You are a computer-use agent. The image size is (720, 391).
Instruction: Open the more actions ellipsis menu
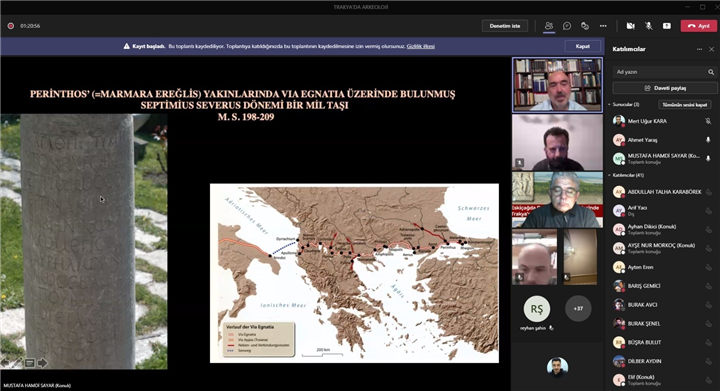coord(603,26)
